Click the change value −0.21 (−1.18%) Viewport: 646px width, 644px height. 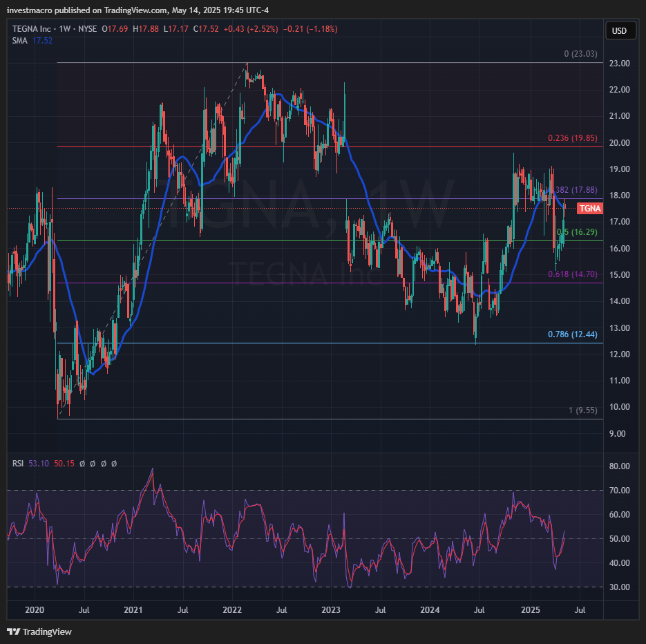[x=310, y=29]
